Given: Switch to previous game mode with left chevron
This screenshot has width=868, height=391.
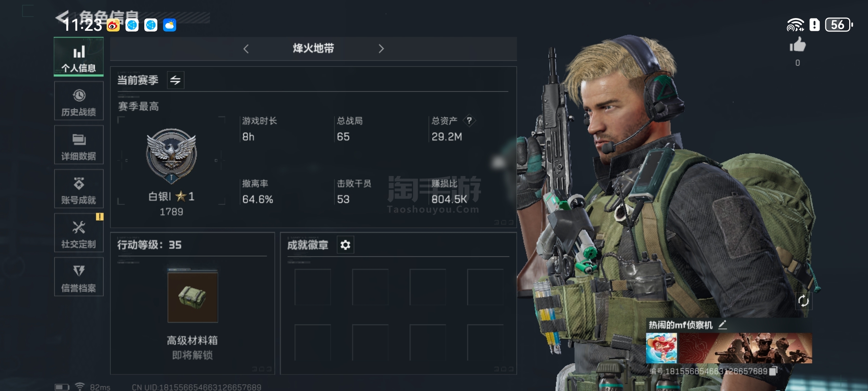Looking at the screenshot, I should [x=246, y=49].
